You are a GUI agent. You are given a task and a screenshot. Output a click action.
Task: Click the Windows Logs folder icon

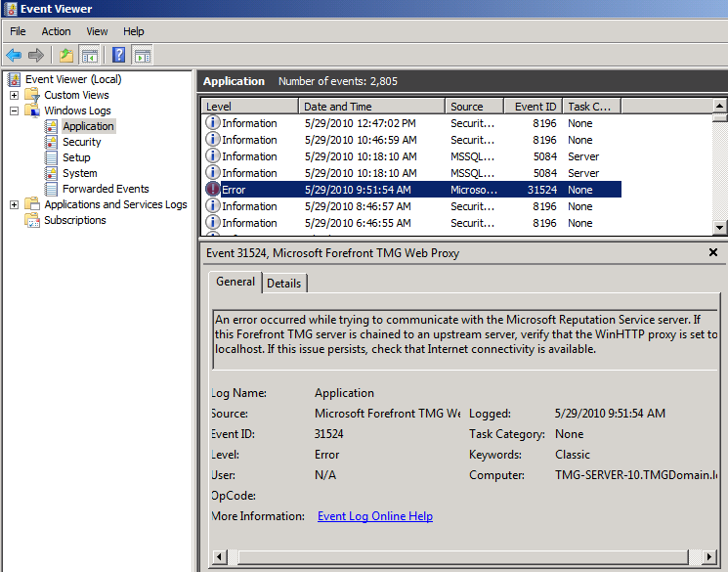[32, 110]
